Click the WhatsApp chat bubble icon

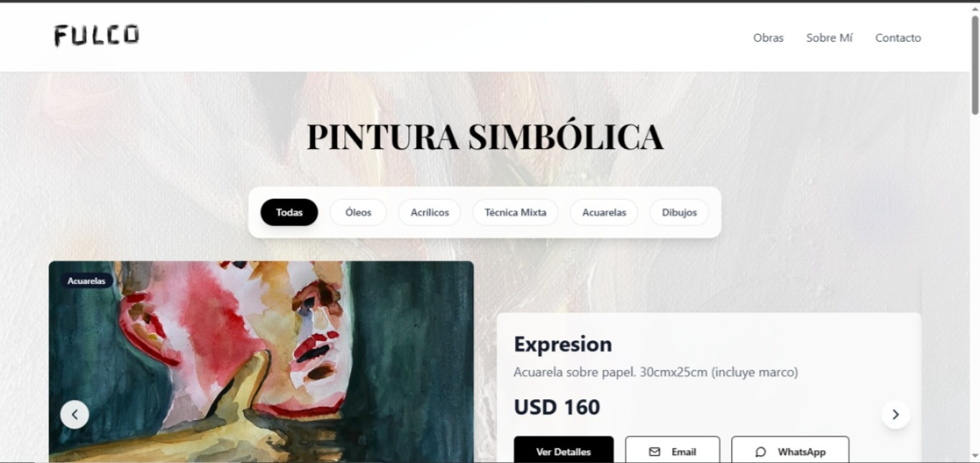(x=760, y=452)
